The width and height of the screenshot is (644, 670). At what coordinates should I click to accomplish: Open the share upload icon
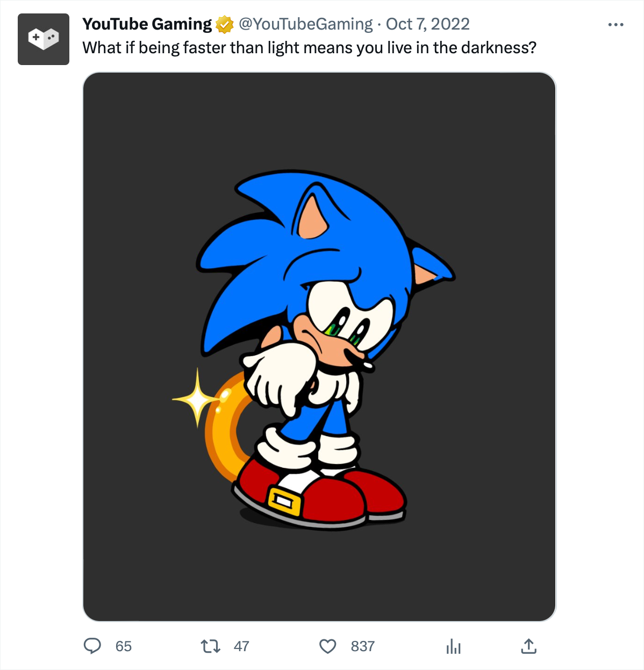529,646
